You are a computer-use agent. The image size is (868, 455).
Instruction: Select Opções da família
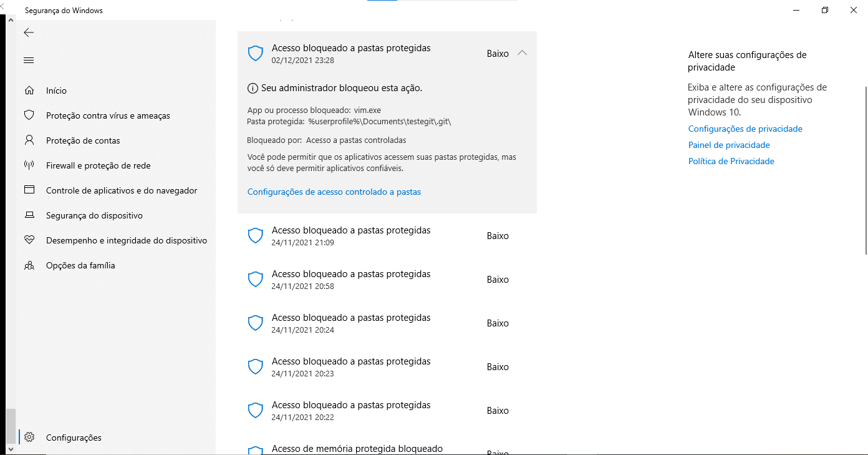point(116,265)
